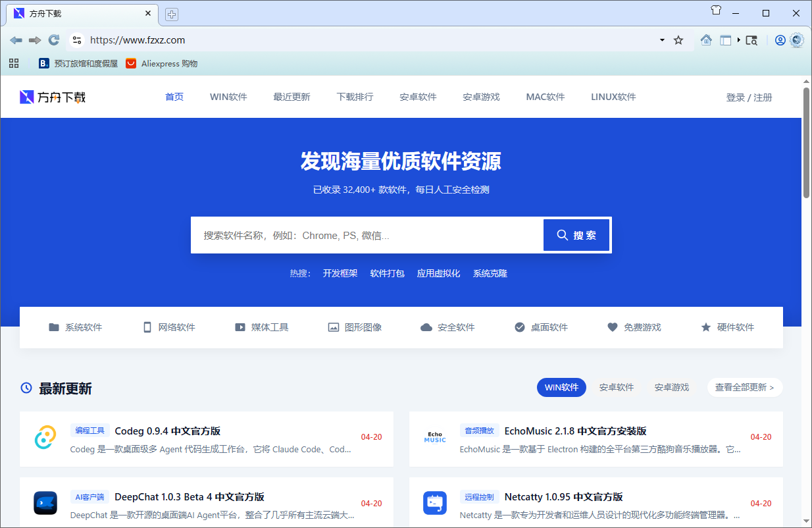
Task: Switch to the 安卓游戏 tab
Action: pos(671,387)
